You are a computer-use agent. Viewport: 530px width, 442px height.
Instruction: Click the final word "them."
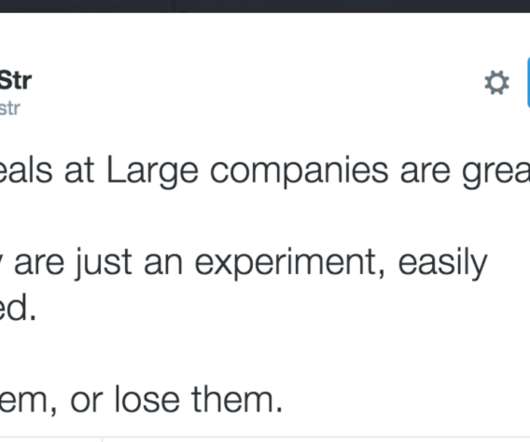point(237,399)
